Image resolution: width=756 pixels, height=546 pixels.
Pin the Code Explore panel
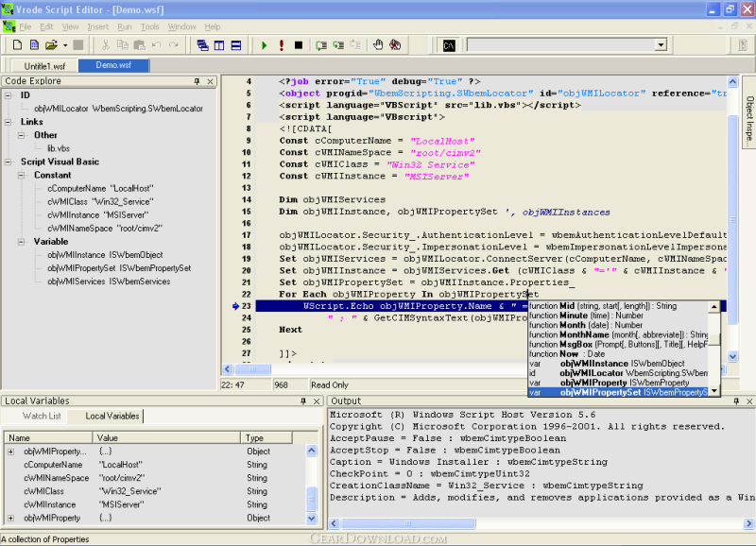tap(197, 81)
